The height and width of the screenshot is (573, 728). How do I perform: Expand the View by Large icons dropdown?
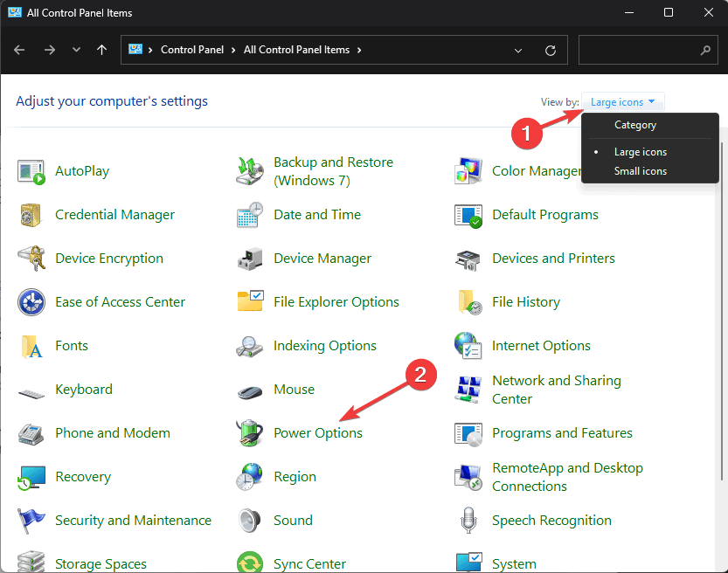(x=623, y=102)
